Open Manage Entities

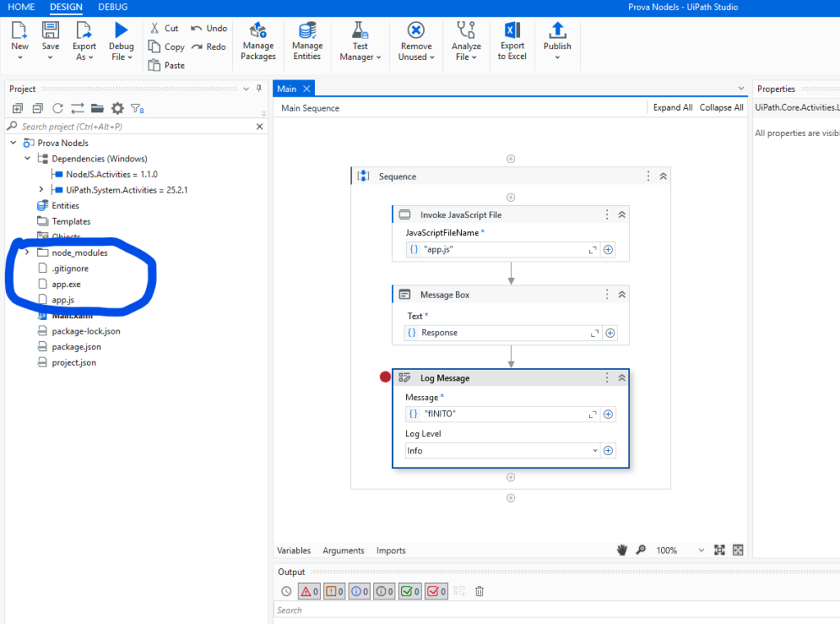(x=307, y=41)
